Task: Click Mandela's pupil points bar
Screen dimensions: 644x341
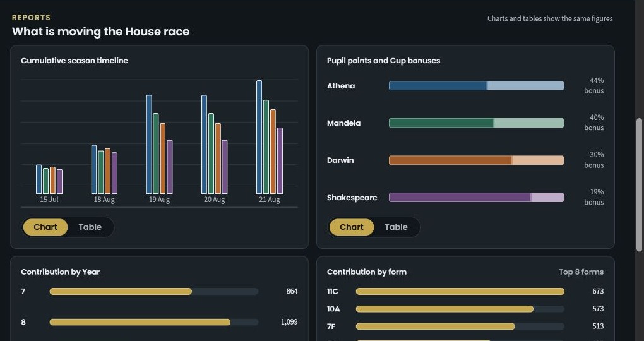Action: tap(477, 123)
